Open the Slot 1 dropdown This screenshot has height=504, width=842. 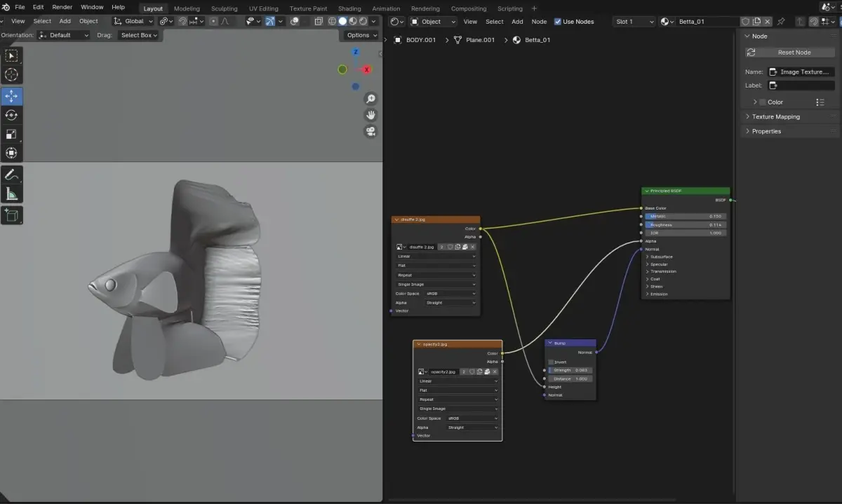coord(633,22)
